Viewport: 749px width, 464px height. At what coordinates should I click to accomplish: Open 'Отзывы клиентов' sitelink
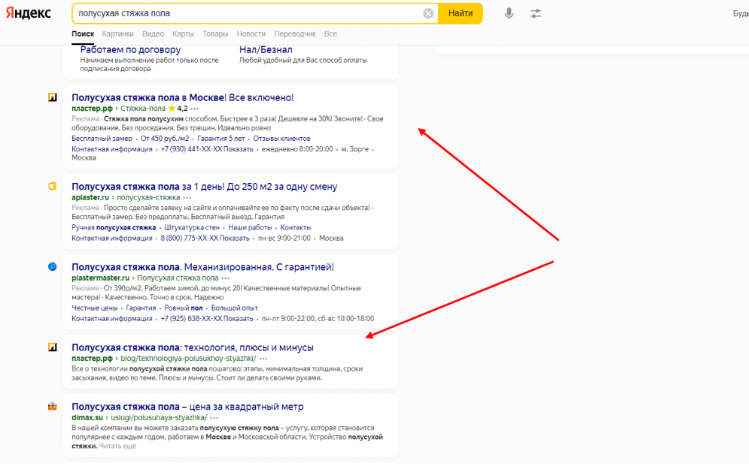282,138
